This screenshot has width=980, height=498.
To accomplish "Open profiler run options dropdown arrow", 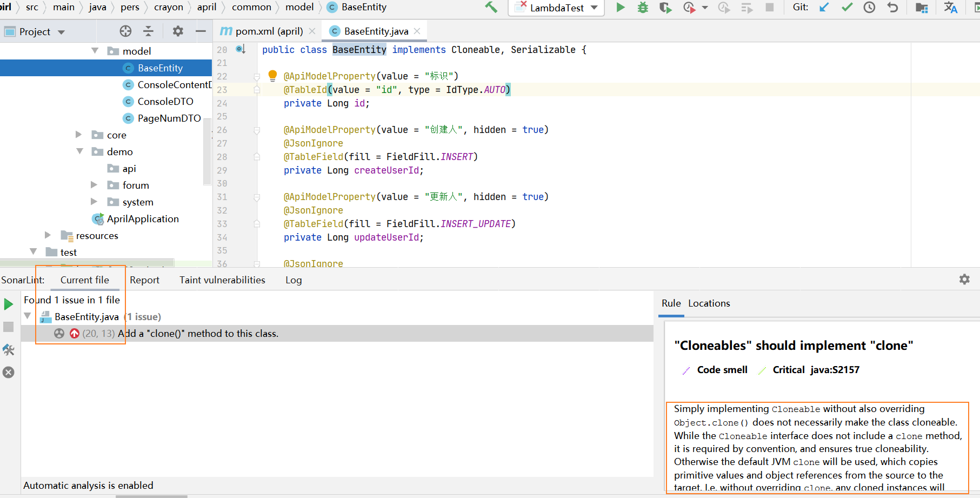I will [705, 8].
